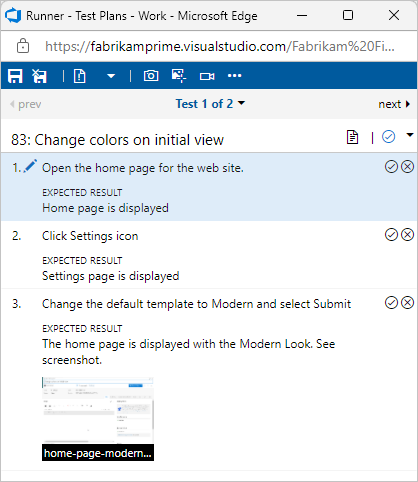Mark step 1 as failed
The height and width of the screenshot is (482, 418).
coord(407,166)
